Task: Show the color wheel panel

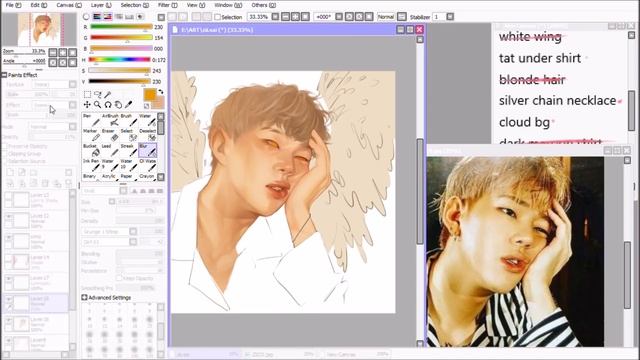Action: click(86, 17)
